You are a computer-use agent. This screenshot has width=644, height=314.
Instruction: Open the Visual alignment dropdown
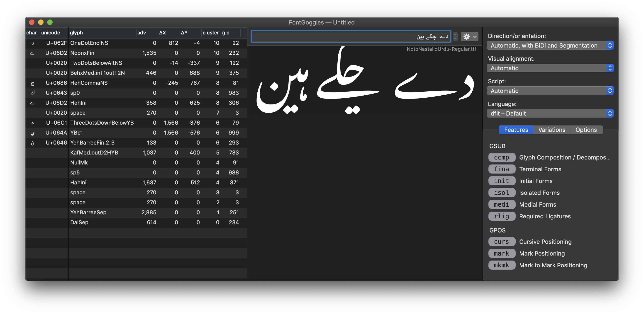tap(550, 68)
